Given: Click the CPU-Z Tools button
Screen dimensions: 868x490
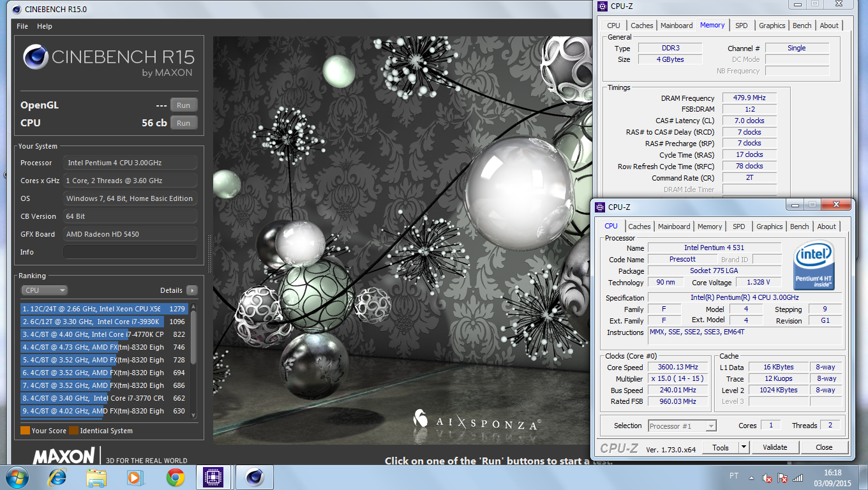Looking at the screenshot, I should coord(721,447).
